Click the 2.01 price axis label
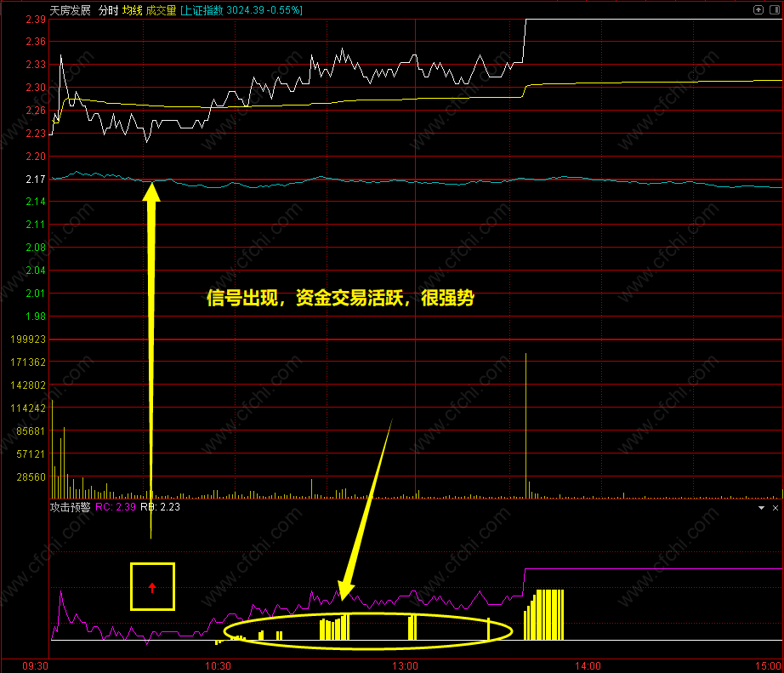 point(36,294)
